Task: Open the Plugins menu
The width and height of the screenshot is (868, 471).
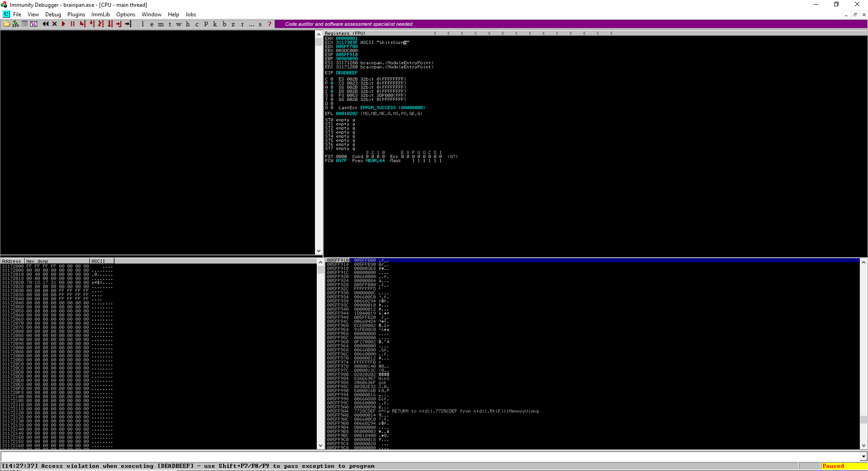Action: pyautogui.click(x=76, y=14)
